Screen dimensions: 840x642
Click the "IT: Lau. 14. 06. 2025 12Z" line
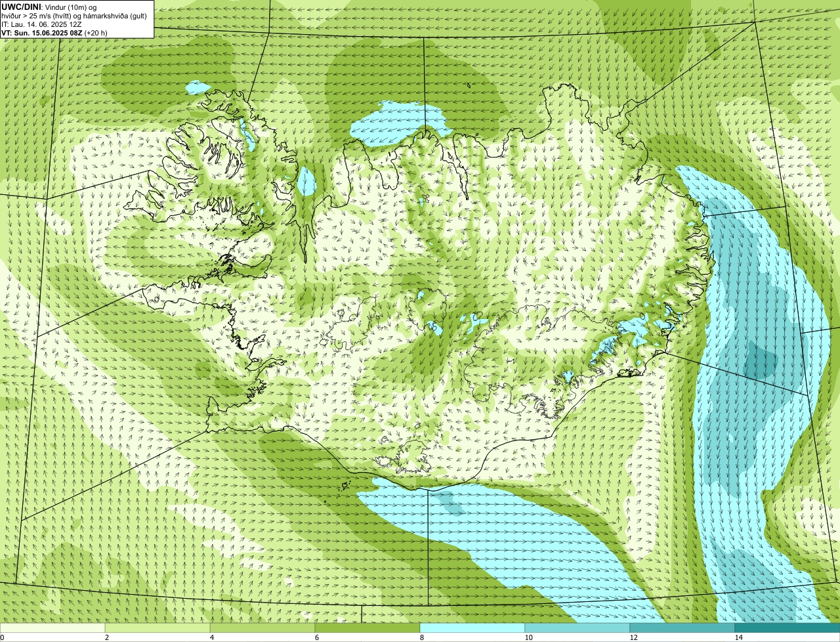tap(41, 24)
